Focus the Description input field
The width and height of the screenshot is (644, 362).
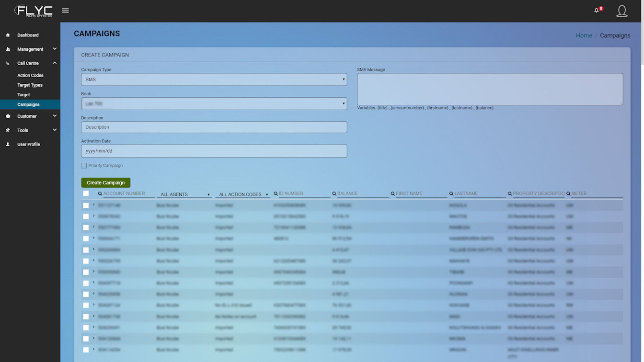214,127
